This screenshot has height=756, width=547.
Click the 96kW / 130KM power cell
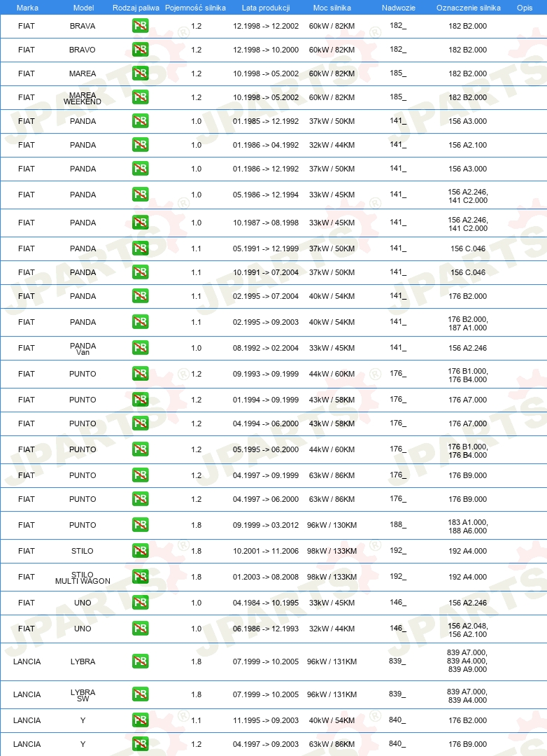coord(332,525)
